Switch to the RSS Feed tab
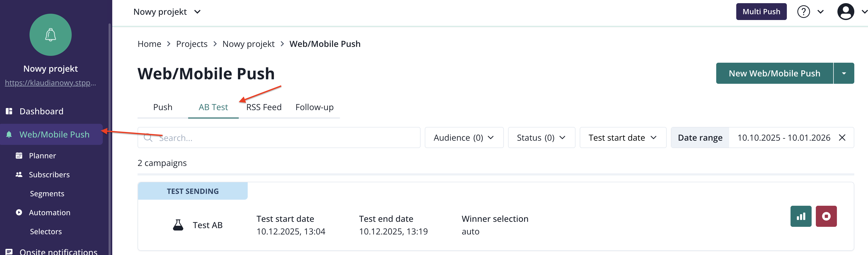This screenshot has height=255, width=868. click(x=264, y=107)
